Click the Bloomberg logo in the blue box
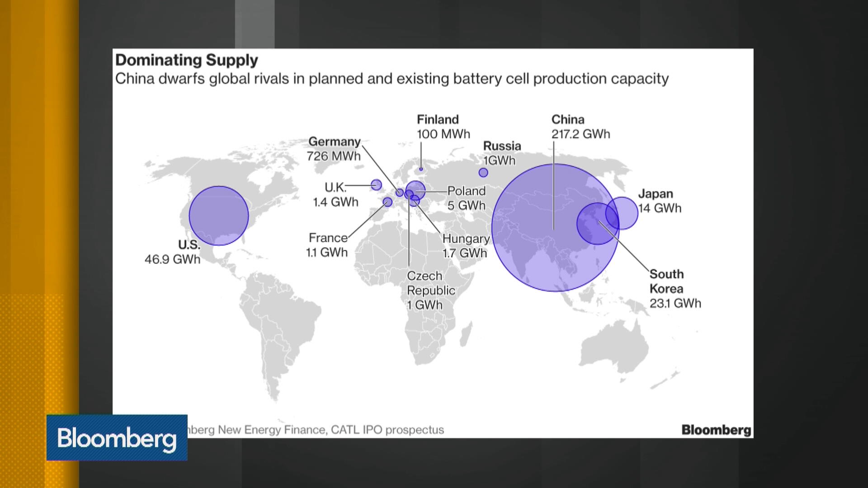This screenshot has width=868, height=488. tap(117, 437)
